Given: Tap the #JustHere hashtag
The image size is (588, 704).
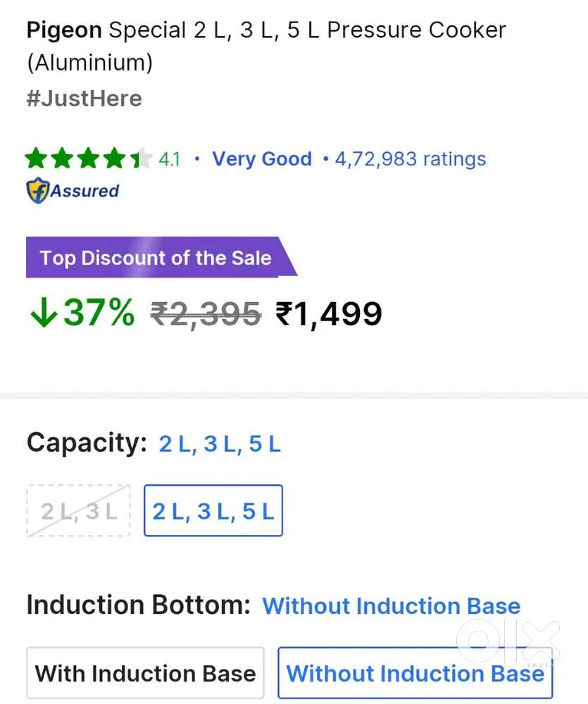Looking at the screenshot, I should click(x=84, y=99).
